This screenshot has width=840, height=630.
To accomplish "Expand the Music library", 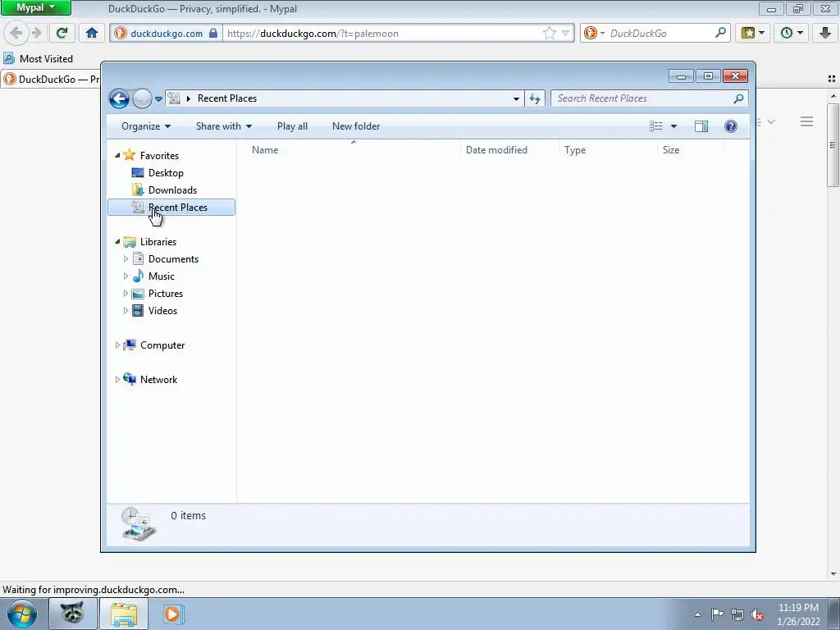I will coord(126,276).
